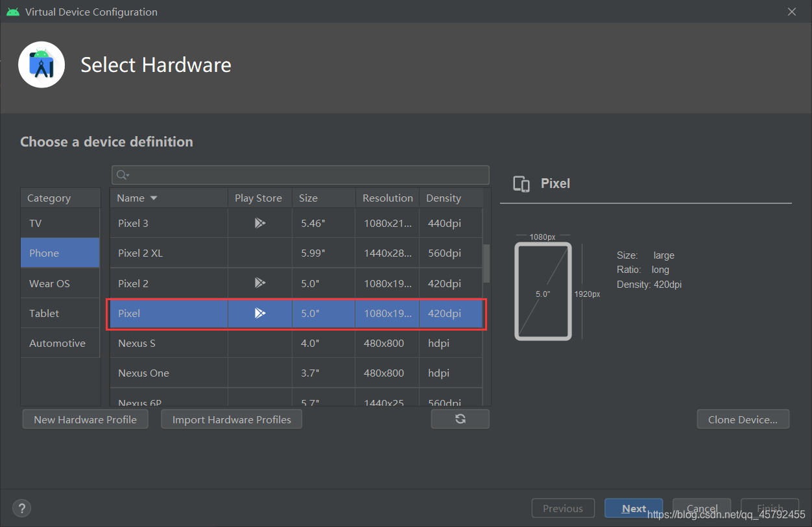
Task: Click the device icon beside Pixel title
Action: pos(521,184)
